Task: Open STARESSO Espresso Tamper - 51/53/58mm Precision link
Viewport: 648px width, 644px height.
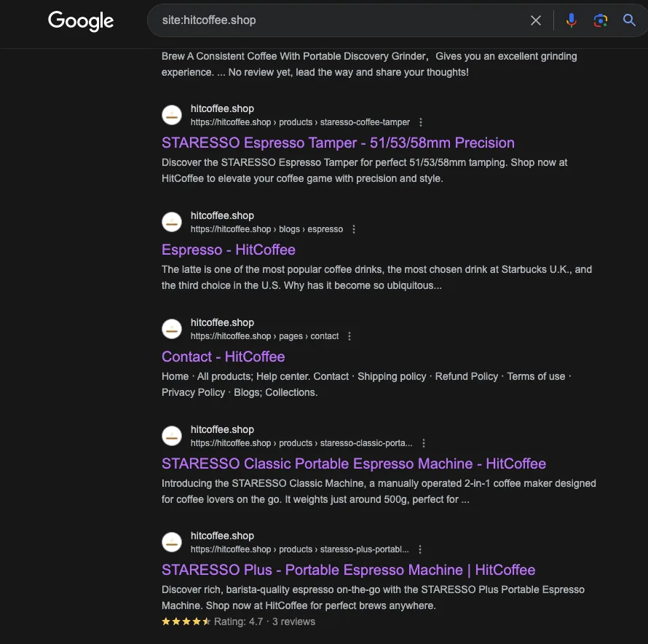Action: (338, 143)
